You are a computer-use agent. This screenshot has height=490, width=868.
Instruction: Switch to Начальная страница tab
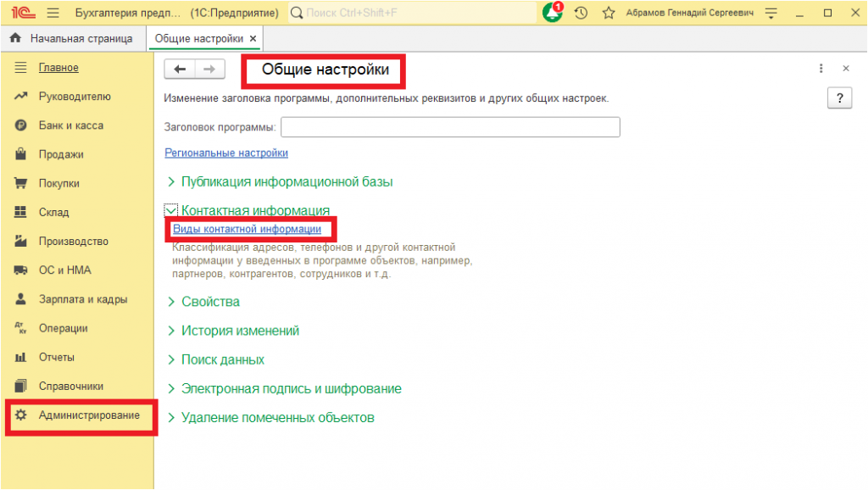[x=73, y=39]
